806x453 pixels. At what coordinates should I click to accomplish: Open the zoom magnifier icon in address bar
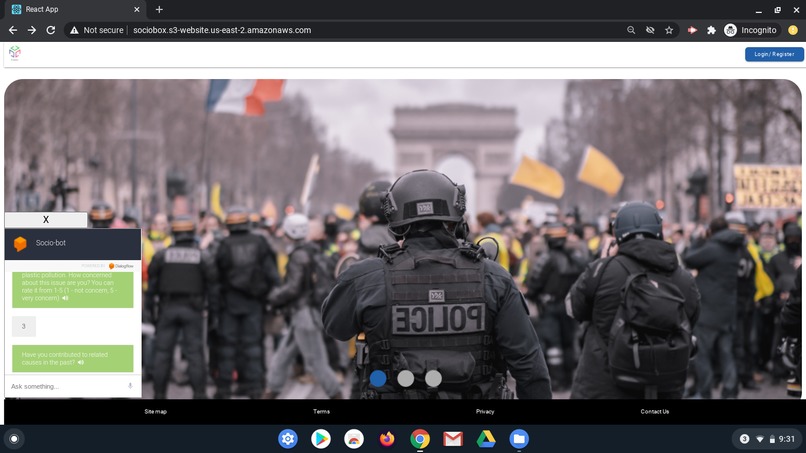(631, 30)
